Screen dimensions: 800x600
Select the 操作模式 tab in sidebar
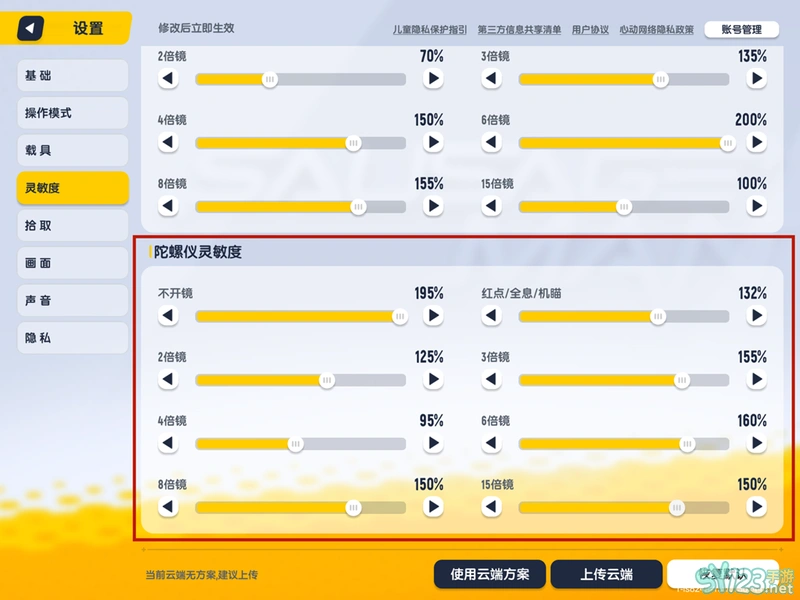click(x=72, y=113)
